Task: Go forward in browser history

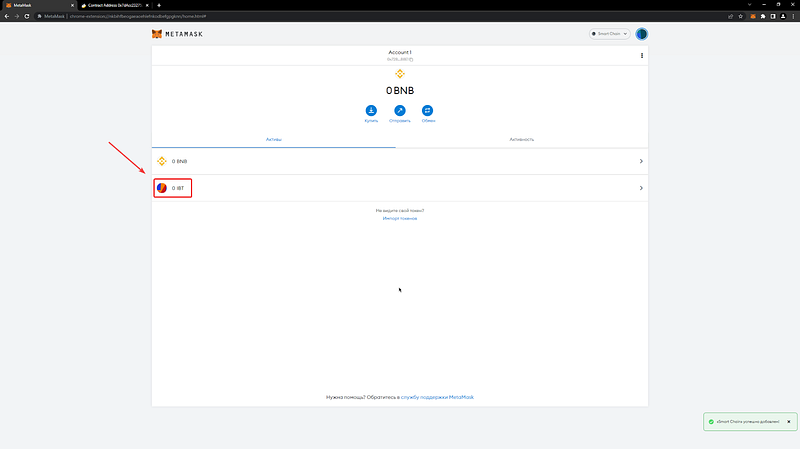Action: (17, 16)
